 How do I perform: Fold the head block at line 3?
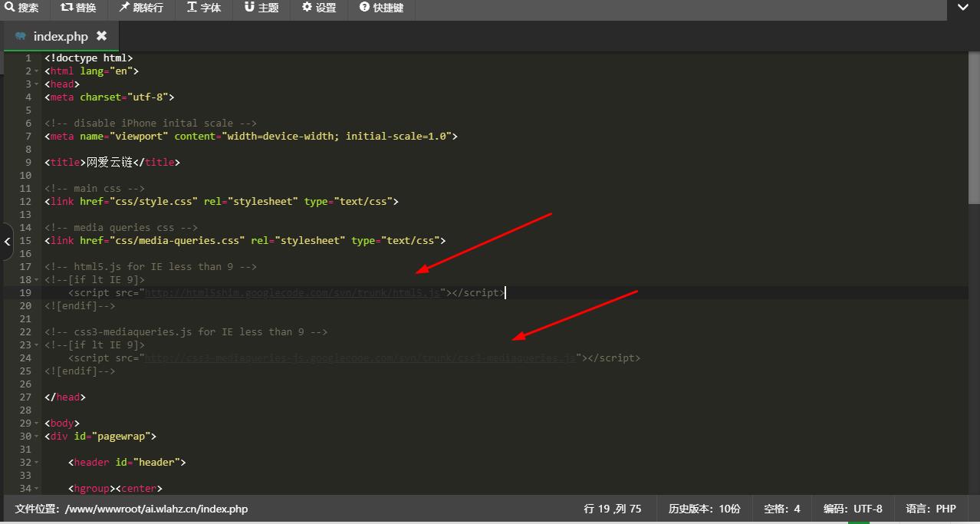38,84
